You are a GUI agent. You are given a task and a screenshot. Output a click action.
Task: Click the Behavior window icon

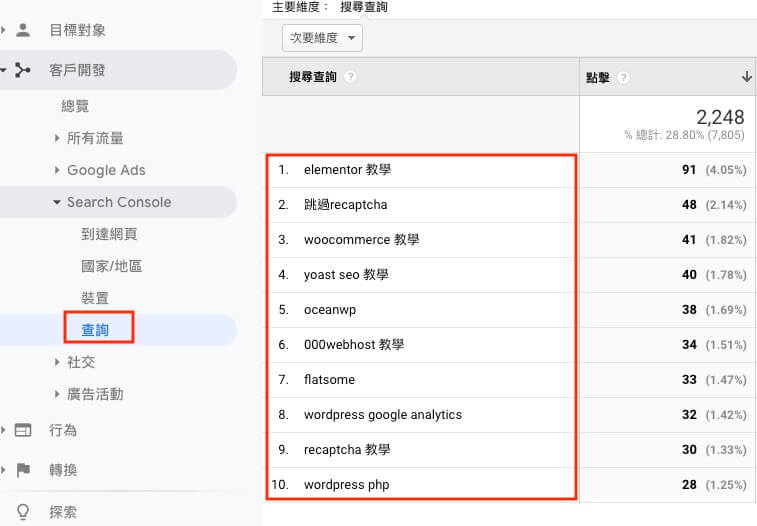tap(23, 430)
